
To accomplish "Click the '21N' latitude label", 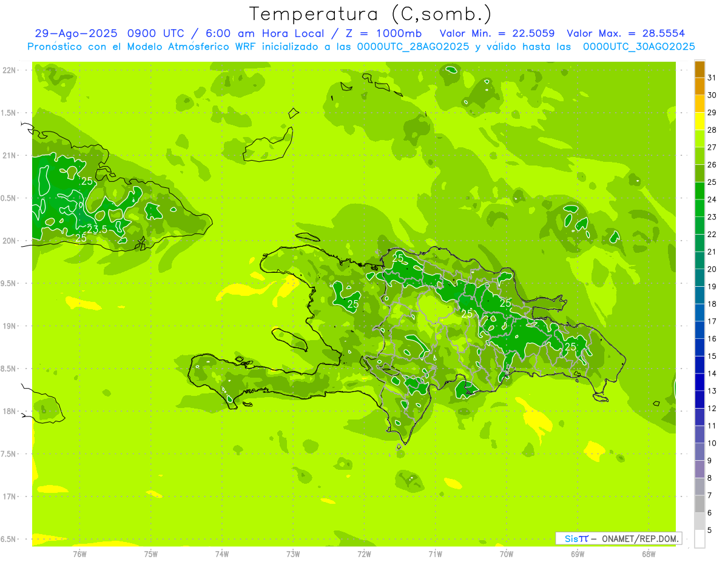I will [x=8, y=155].
